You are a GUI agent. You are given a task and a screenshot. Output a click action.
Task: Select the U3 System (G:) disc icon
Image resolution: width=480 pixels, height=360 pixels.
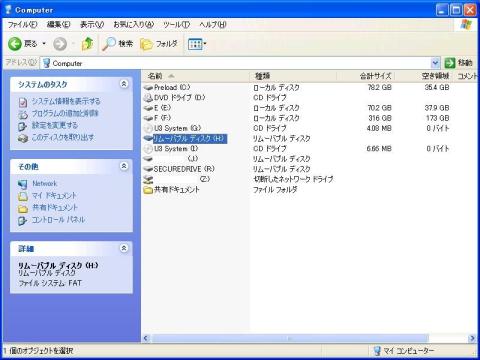148,128
